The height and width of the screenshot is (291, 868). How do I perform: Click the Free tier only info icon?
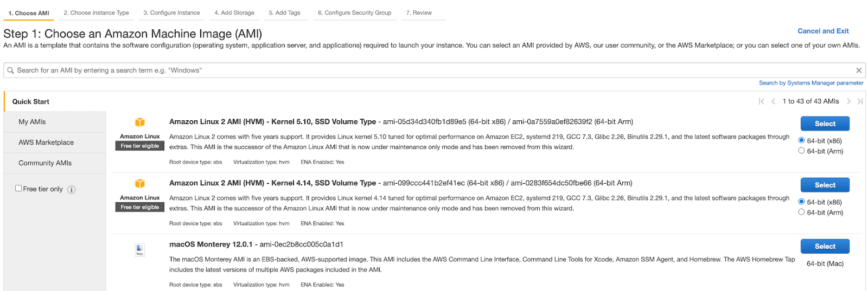pyautogui.click(x=72, y=190)
